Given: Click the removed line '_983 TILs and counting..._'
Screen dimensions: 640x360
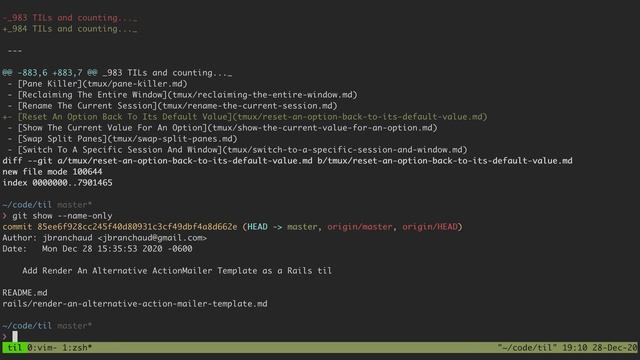Looking at the screenshot, I should pyautogui.click(x=70, y=18).
